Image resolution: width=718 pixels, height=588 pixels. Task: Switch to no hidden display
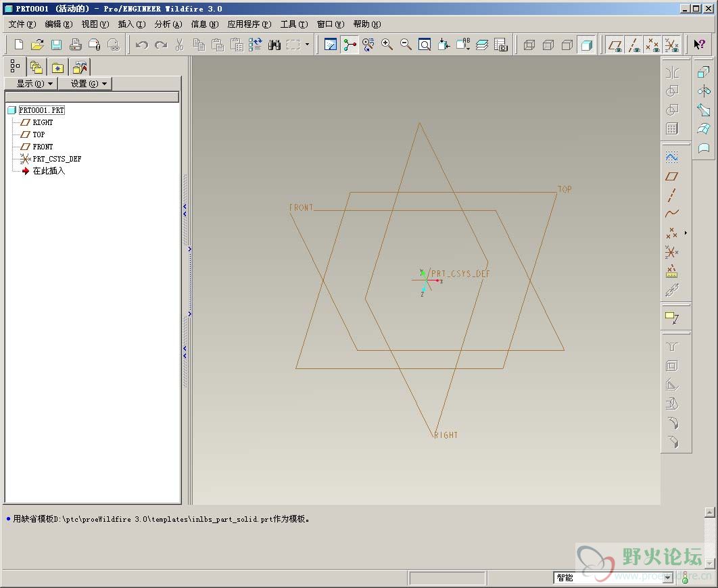pos(567,45)
